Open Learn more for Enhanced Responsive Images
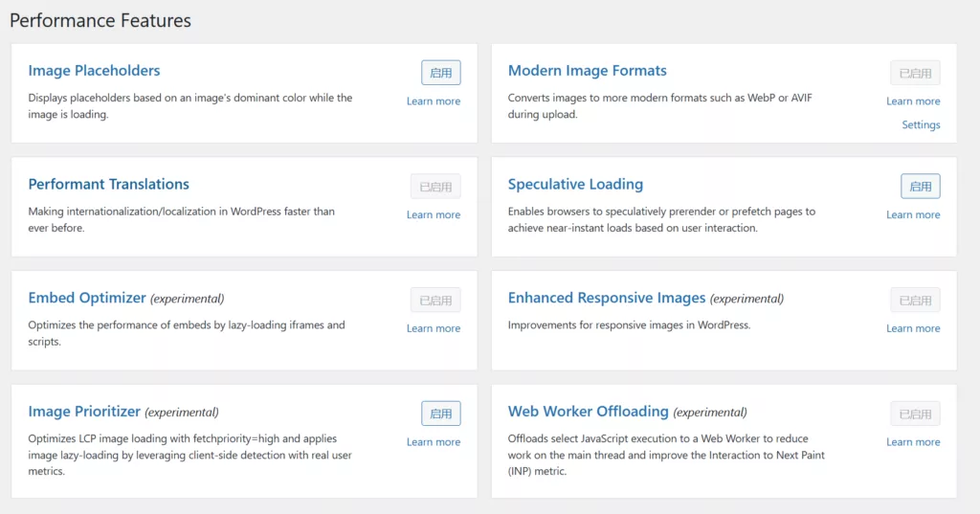Image resolution: width=980 pixels, height=514 pixels. pos(912,328)
